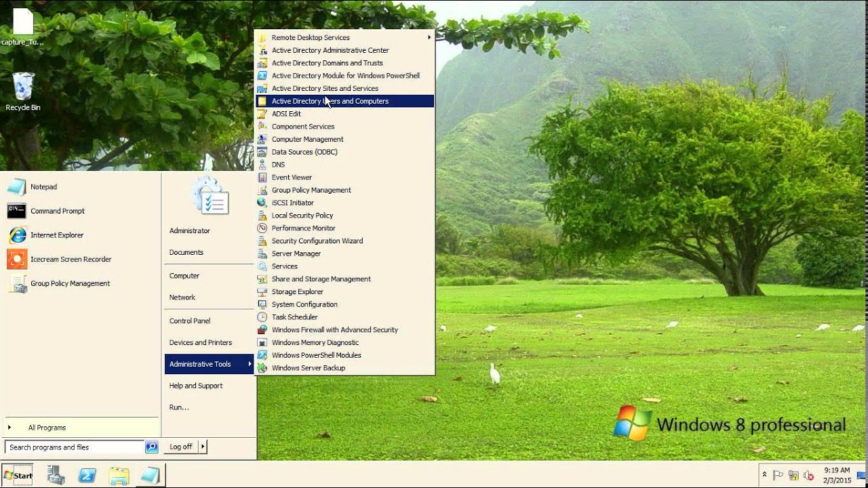
Task: Open Network from the Start menu
Action: pyautogui.click(x=209, y=298)
